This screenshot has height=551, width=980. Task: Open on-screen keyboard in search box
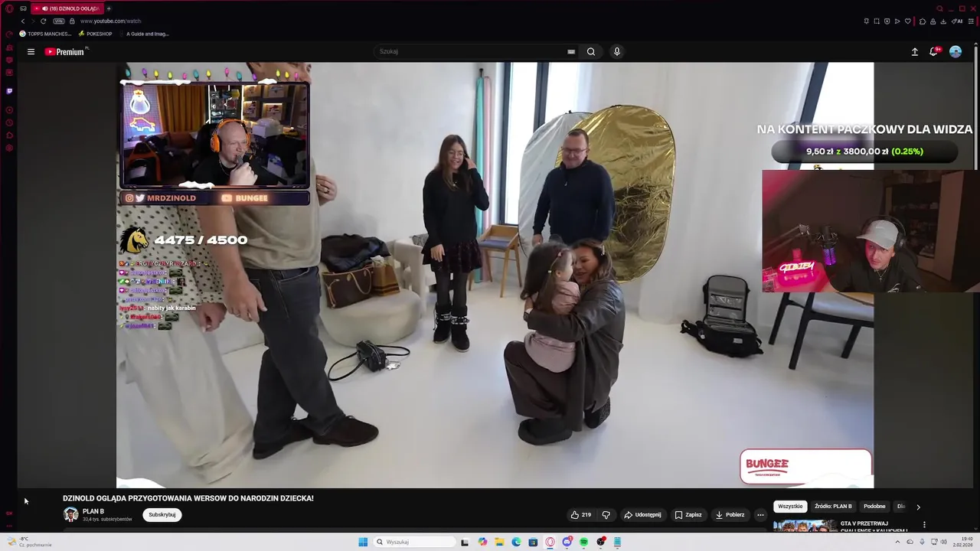(x=571, y=51)
